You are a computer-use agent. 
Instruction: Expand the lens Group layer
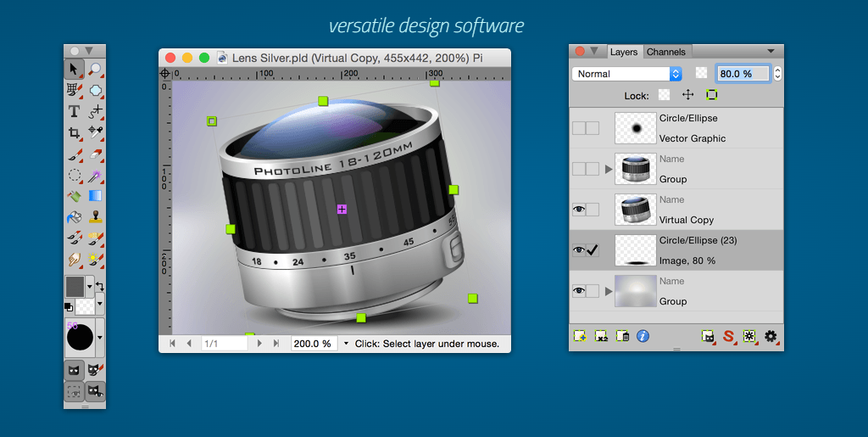[608, 169]
